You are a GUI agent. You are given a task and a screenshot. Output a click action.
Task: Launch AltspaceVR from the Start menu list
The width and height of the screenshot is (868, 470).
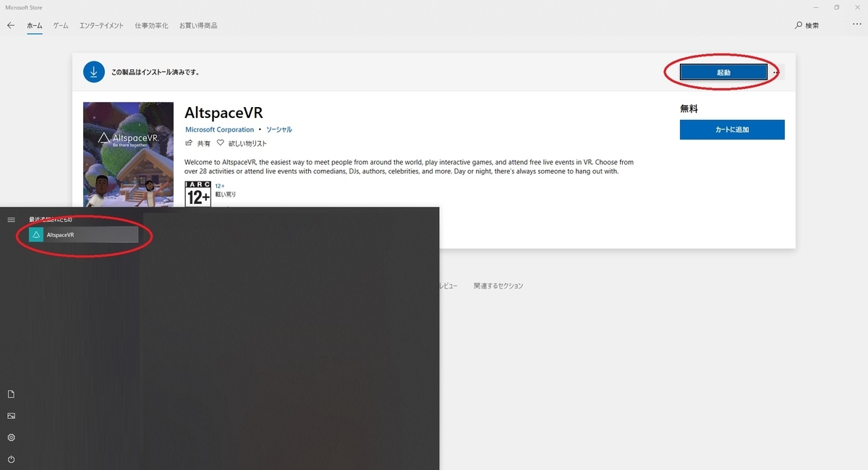82,234
